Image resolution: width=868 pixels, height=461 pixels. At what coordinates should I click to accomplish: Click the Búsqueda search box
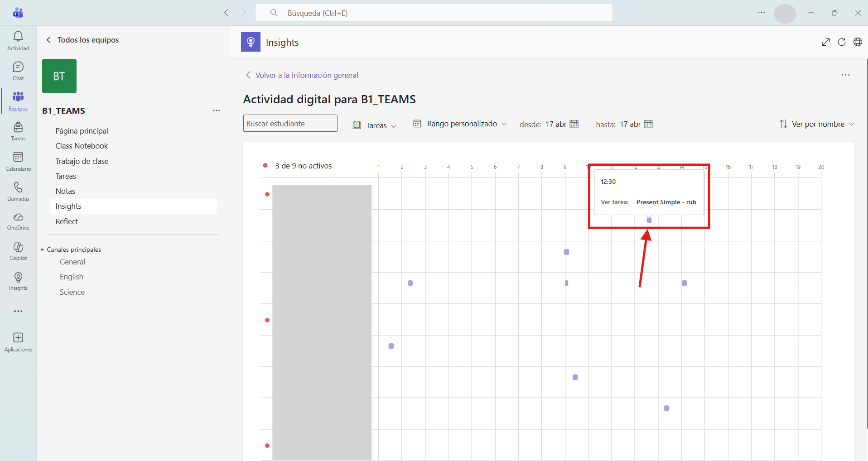(x=434, y=13)
